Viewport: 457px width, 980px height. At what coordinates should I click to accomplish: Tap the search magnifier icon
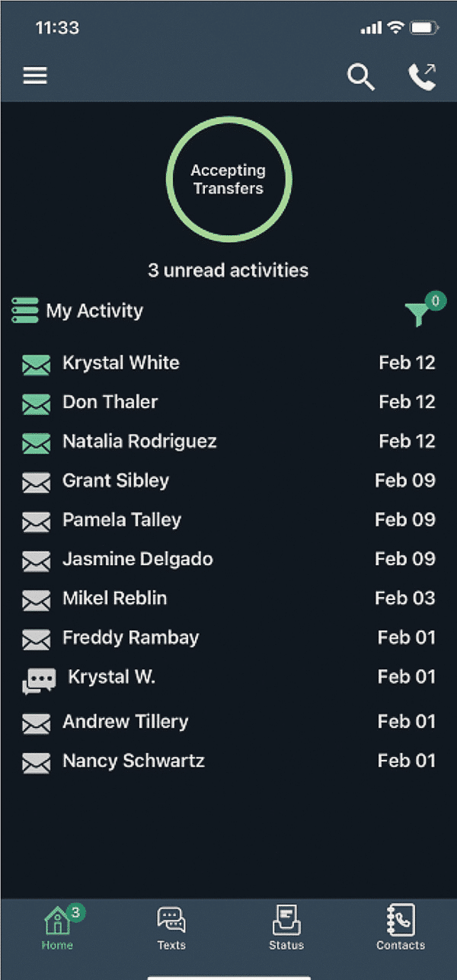(x=360, y=76)
